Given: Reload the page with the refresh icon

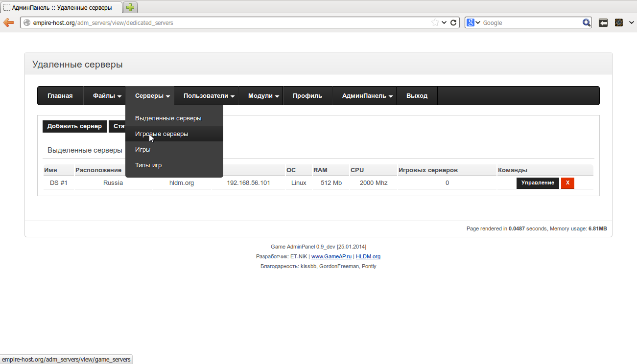Looking at the screenshot, I should 453,23.
